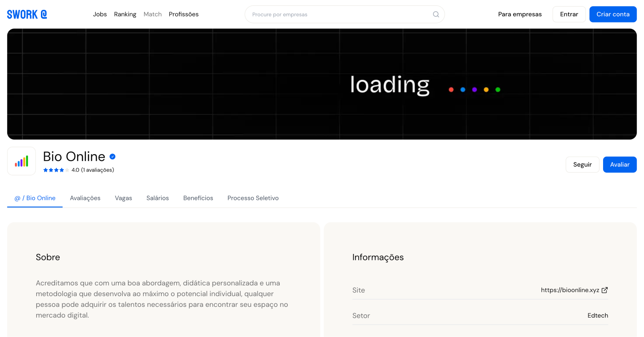
Task: Click the '4.0 (1 avaliações)' rating text
Action: point(93,170)
